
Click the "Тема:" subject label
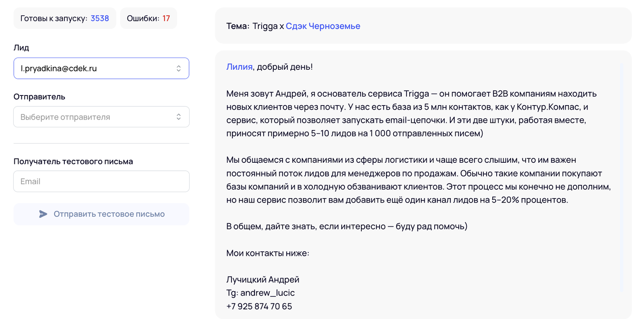point(238,26)
